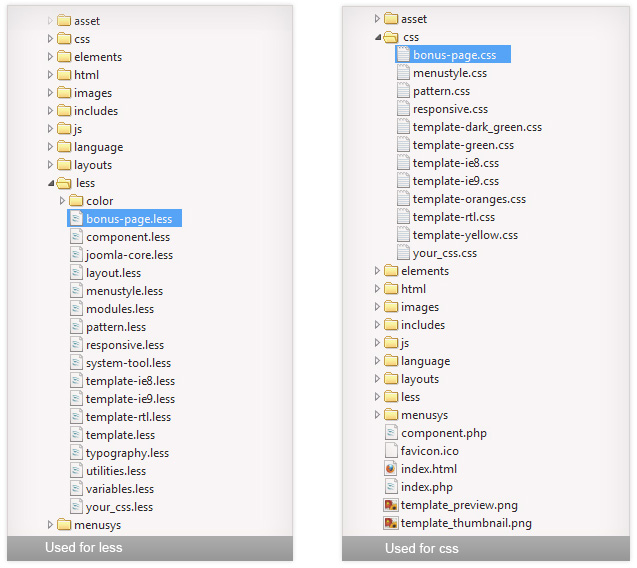Select template-ie9.css

[448, 180]
